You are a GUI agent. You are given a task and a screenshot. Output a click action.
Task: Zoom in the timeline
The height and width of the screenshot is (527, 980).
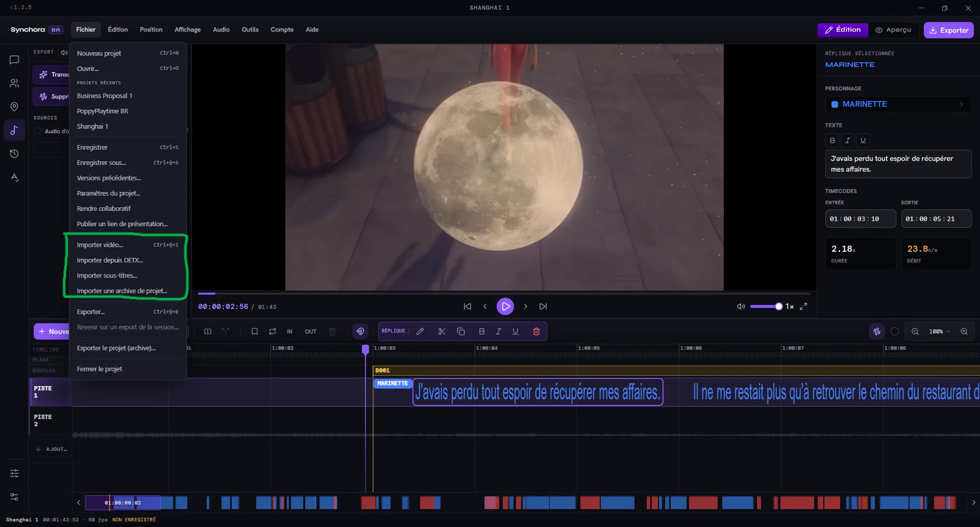[964, 331]
